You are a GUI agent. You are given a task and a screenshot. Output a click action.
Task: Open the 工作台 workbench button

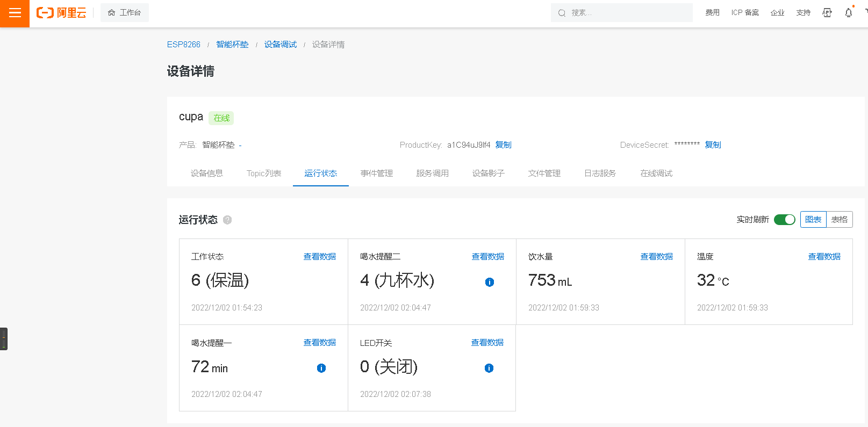pos(125,13)
